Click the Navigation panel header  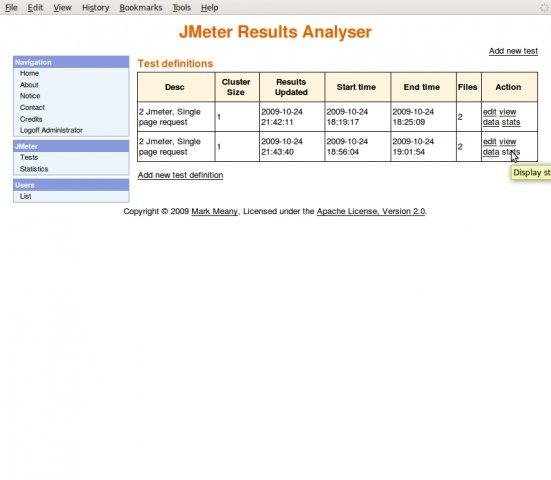pyautogui.click(x=71, y=62)
